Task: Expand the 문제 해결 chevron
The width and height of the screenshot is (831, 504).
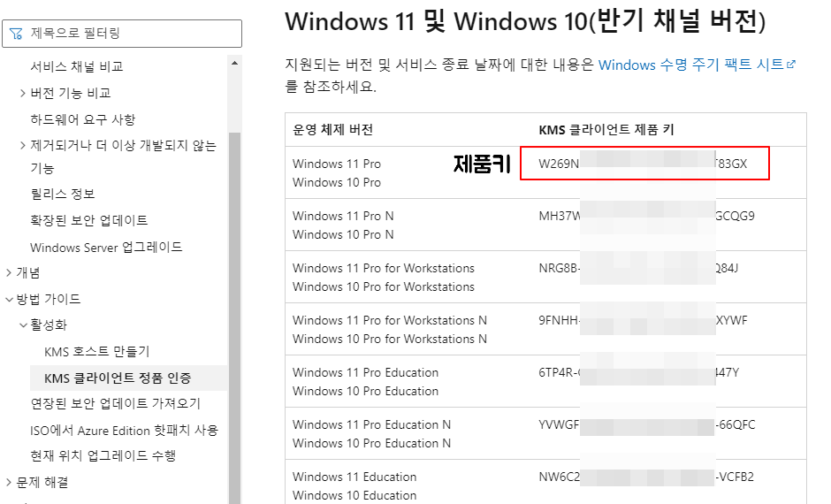Action: 9,482
